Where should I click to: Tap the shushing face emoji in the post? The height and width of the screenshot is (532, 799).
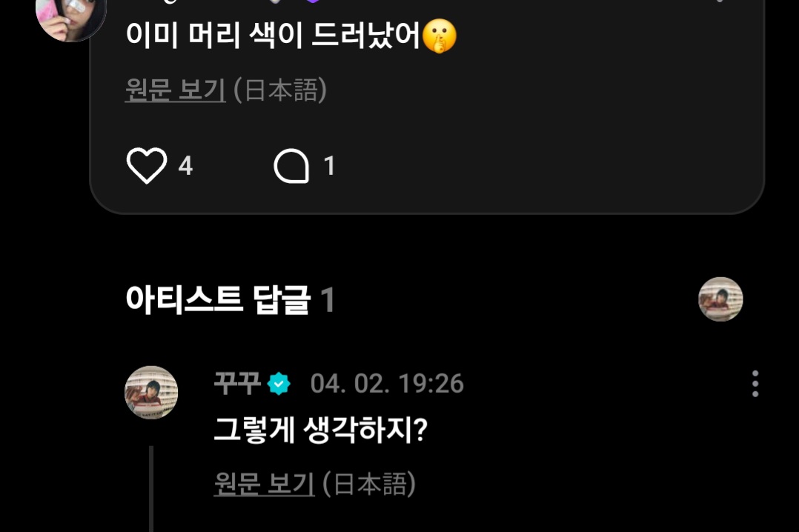pyautogui.click(x=440, y=36)
